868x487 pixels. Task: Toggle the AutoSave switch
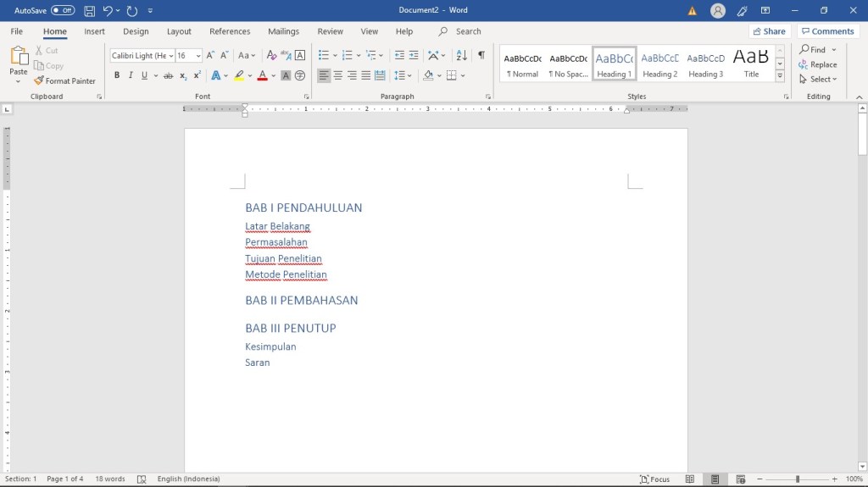(62, 11)
